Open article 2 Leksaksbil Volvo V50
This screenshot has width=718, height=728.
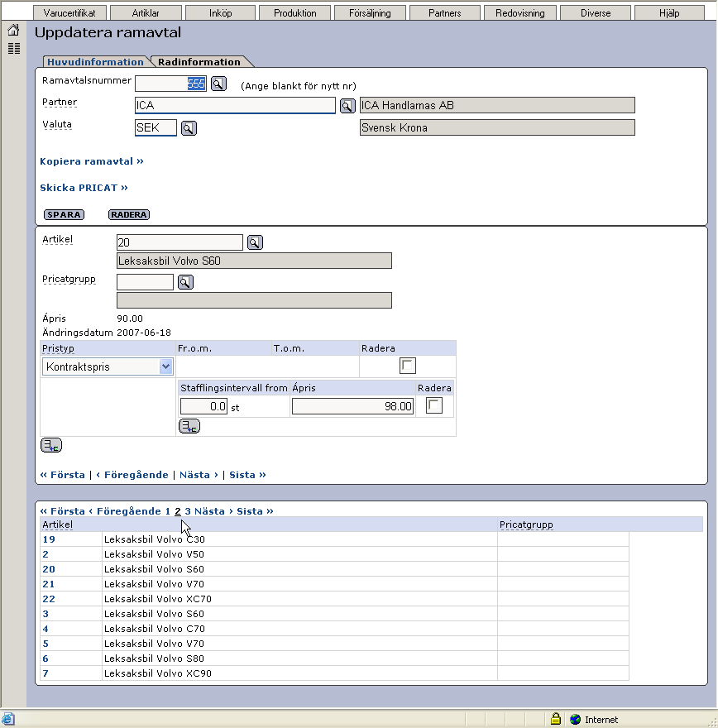pyautogui.click(x=45, y=554)
